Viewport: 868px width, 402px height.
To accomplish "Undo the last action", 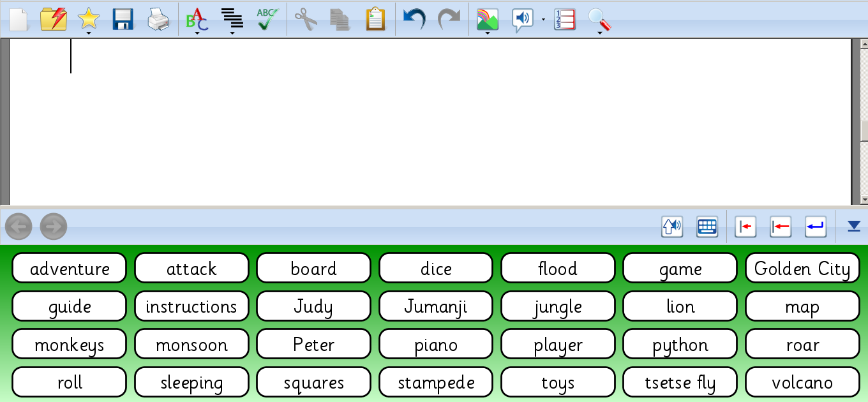I will click(414, 19).
